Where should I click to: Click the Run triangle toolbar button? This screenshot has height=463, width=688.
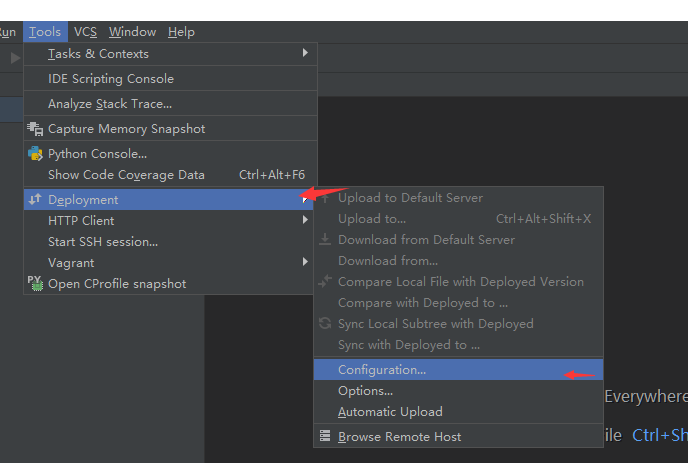click(15, 58)
